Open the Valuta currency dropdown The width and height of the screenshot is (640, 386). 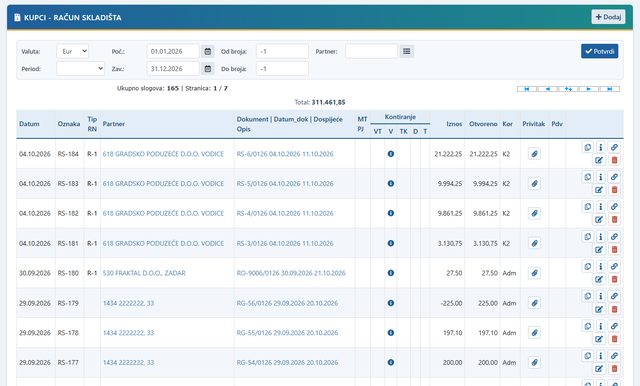click(73, 51)
